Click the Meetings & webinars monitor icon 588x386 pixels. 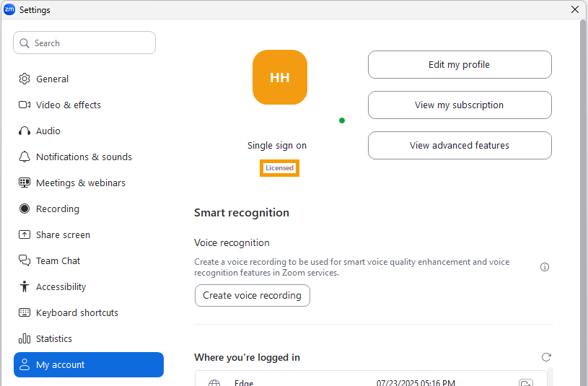click(x=25, y=183)
